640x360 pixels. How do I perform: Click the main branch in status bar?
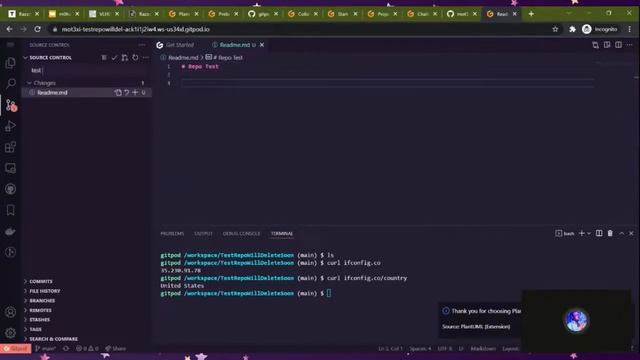pos(46,349)
